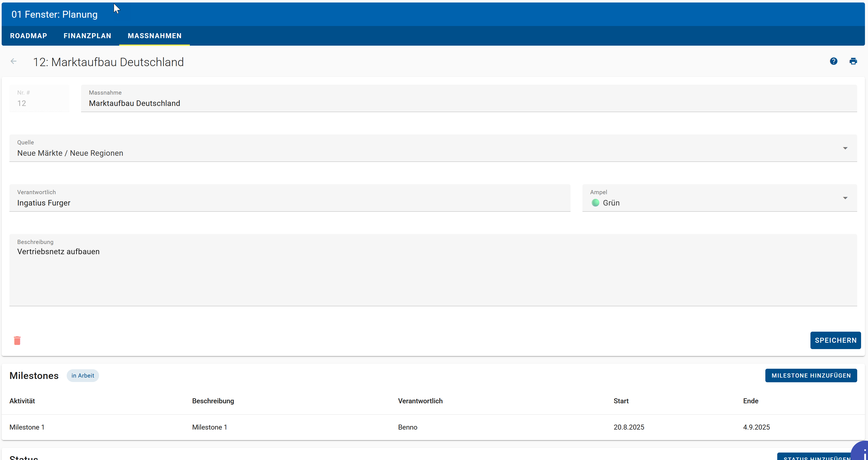Screen dimensions: 868x460
Task: Click the 'in Arbeit' status chip
Action: [82, 375]
